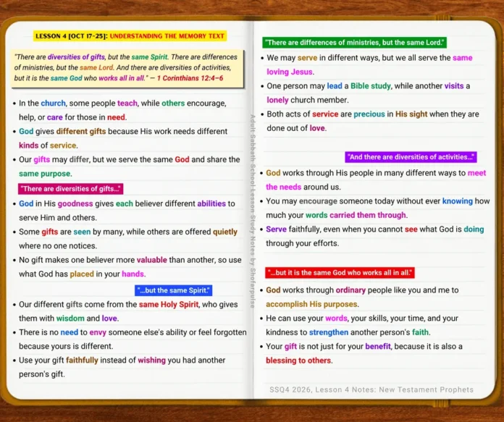Click the bullet 'Use your gift faithfully instead of wishing'

(119, 367)
